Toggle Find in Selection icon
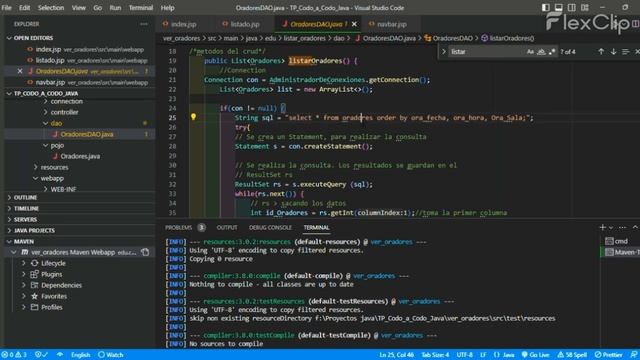This screenshot has height=360, width=640. [x=625, y=51]
